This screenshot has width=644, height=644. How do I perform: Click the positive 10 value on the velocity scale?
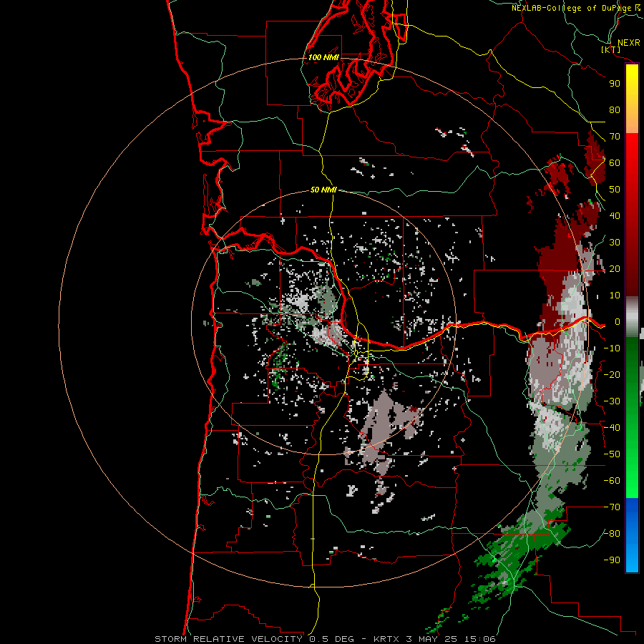coord(615,296)
